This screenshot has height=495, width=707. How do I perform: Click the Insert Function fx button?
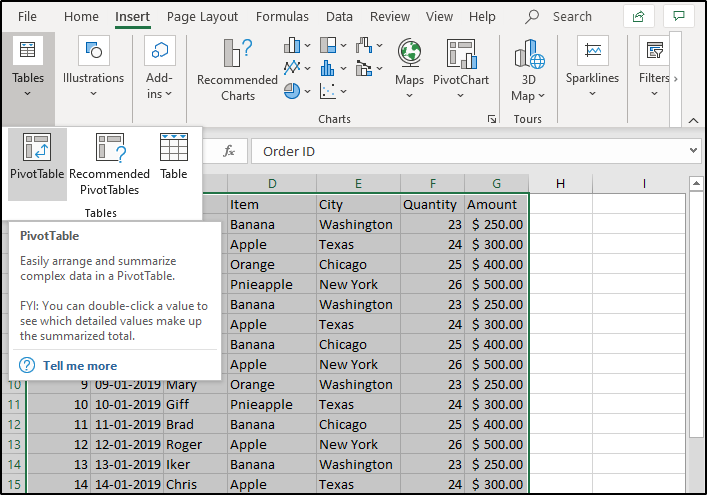tap(229, 151)
